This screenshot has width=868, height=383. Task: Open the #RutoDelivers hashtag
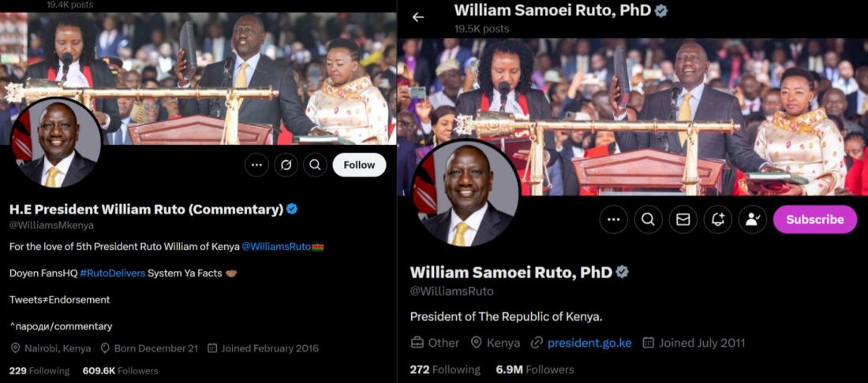tap(112, 273)
